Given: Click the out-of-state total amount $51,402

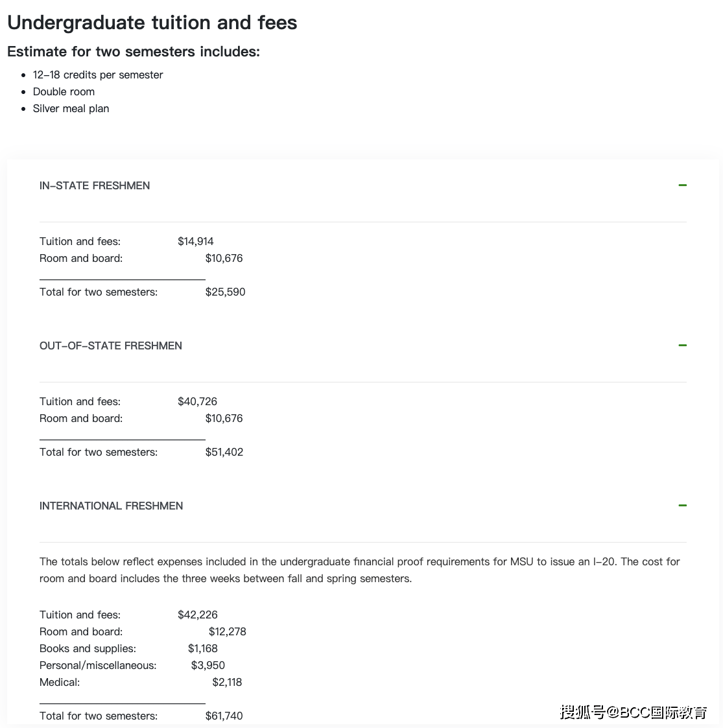Looking at the screenshot, I should pos(224,452).
